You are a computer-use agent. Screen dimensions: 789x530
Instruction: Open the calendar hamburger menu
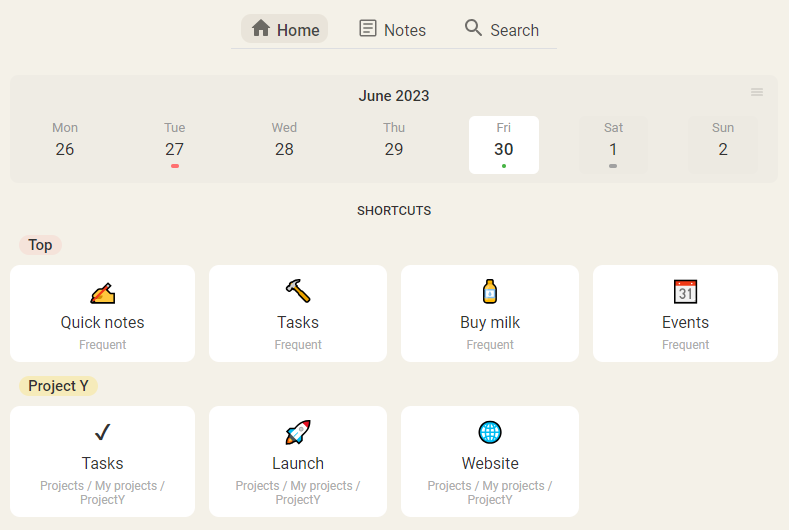click(x=757, y=92)
